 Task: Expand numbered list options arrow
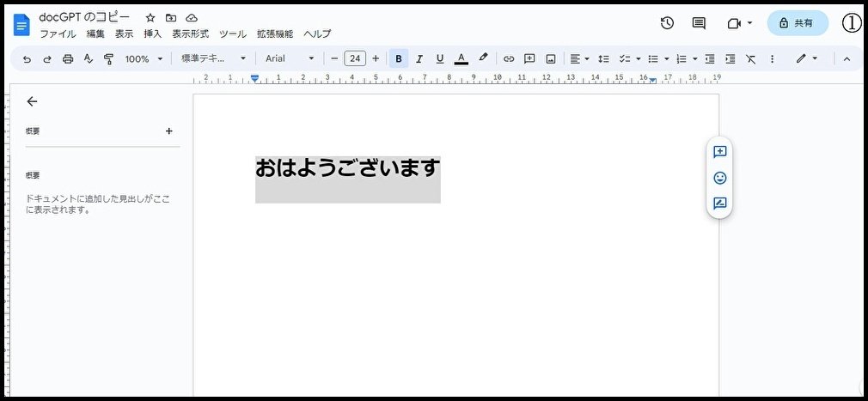[x=694, y=58]
